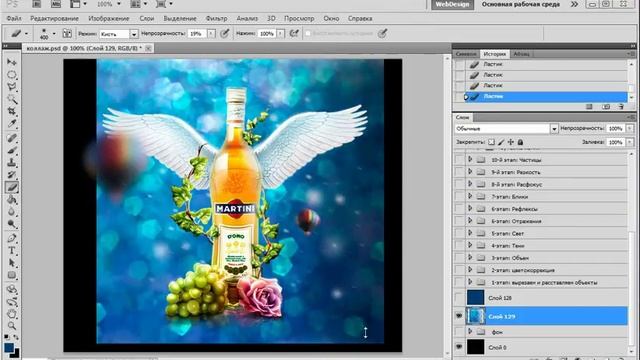Select the Eraser tool in toolbox
Screen dimensions: 640x360
click(11, 187)
